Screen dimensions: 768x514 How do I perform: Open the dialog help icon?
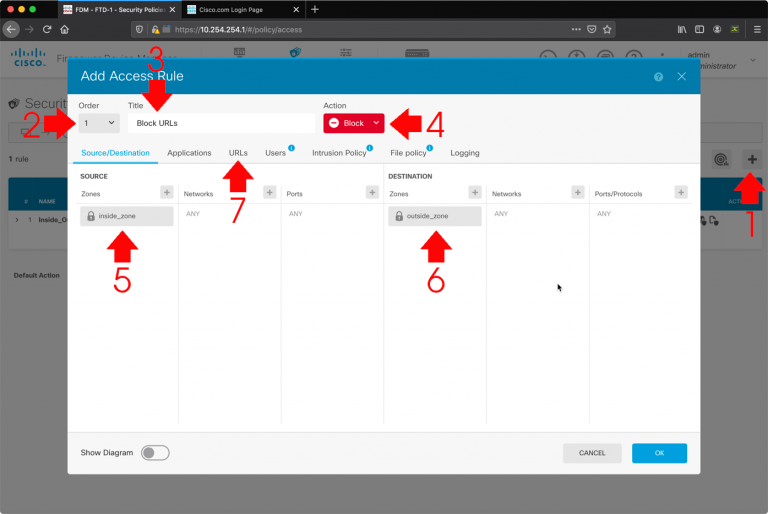click(658, 77)
